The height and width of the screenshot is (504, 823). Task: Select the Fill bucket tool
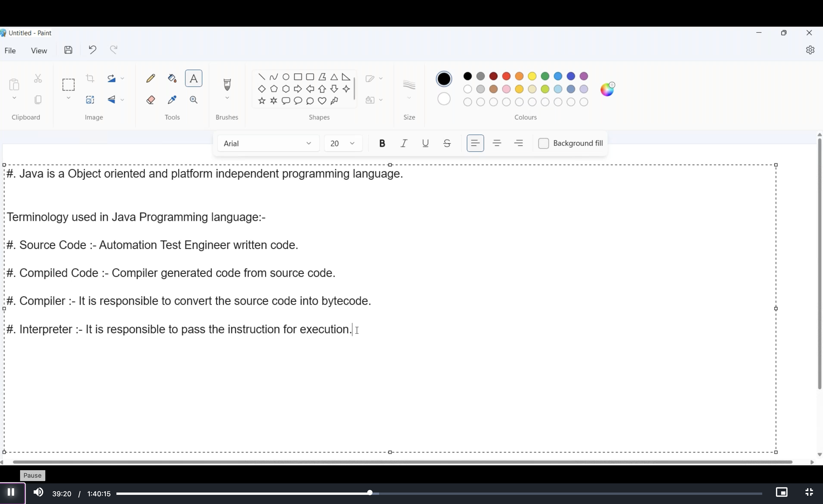[171, 78]
